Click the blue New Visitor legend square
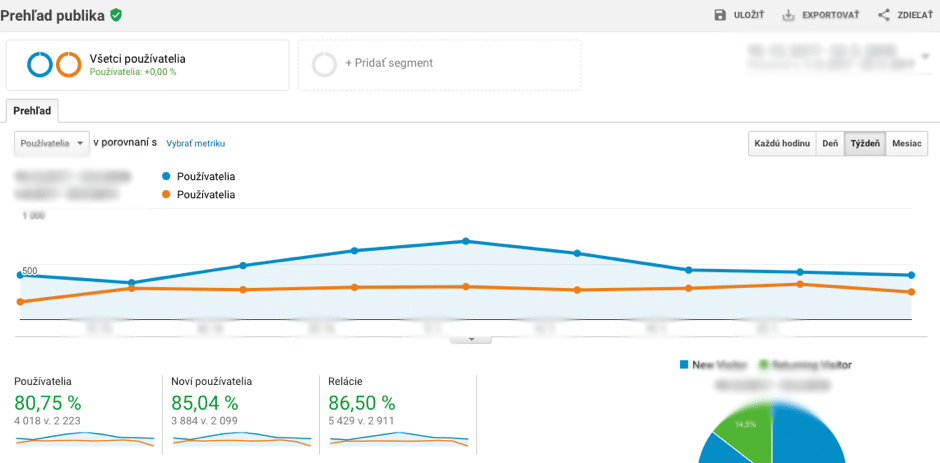Screen dimensions: 940x463 683,364
